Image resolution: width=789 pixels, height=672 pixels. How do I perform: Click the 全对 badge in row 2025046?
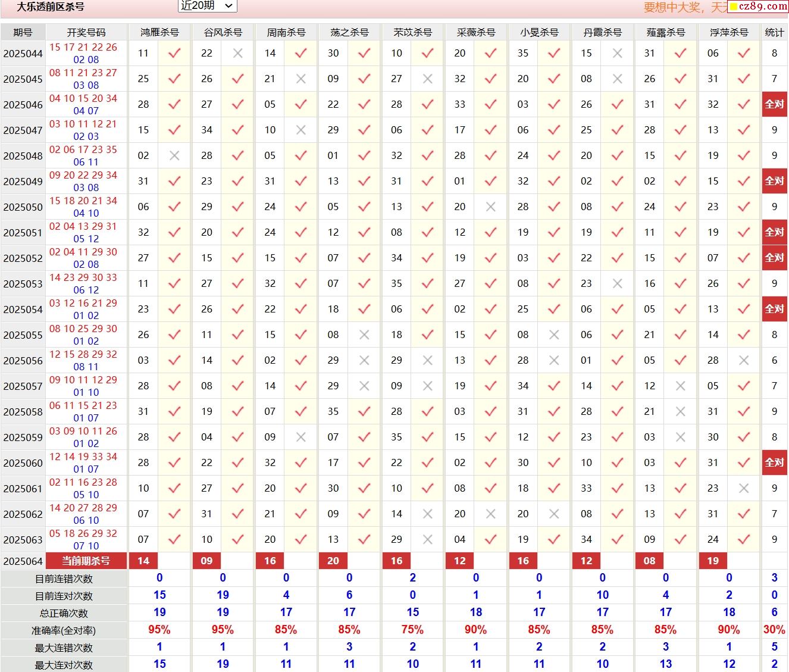(774, 104)
